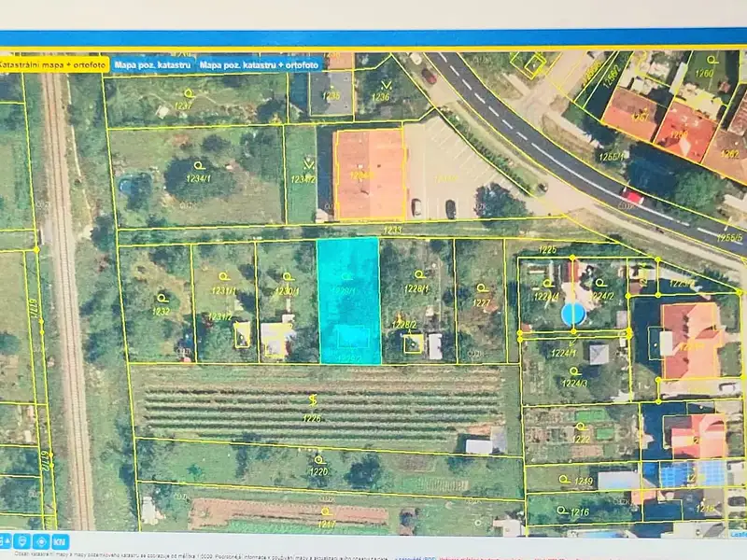Screen dimensions: 747x560
Task: Click the map pin marker icon
Action: [21, 541]
